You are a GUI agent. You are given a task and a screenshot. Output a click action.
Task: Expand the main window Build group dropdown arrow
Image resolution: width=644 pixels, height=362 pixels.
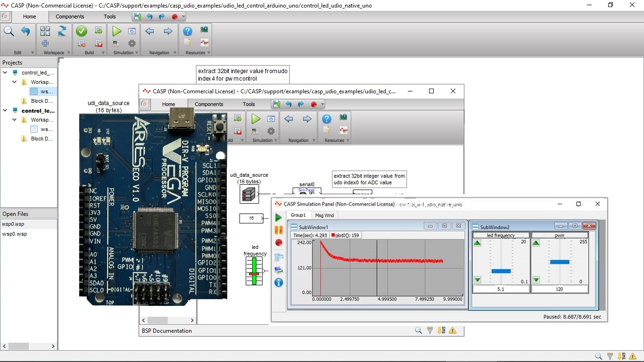tap(103, 53)
